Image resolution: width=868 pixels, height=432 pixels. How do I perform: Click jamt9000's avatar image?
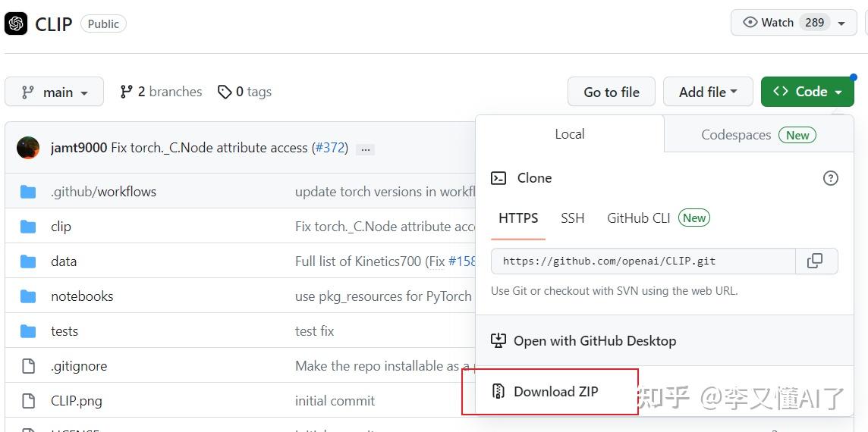point(28,148)
